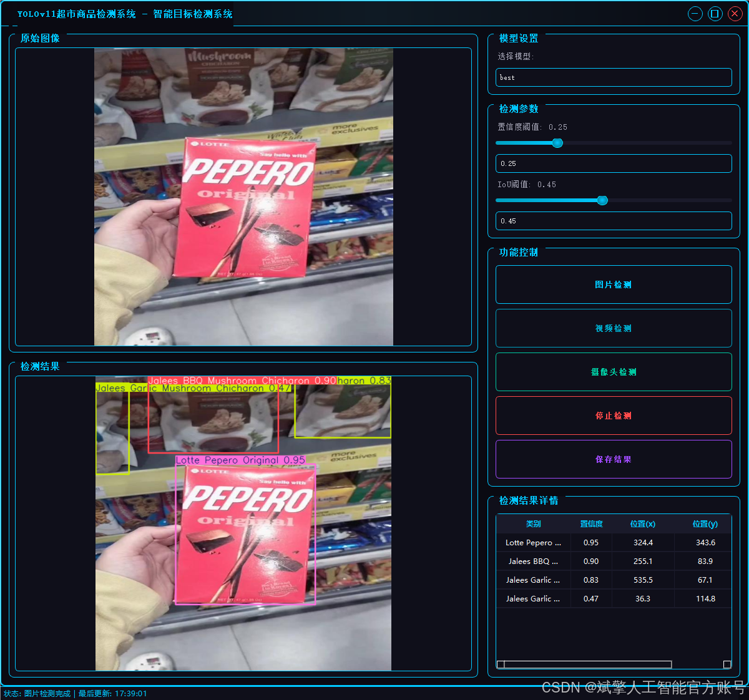Click the original image preview
749x700 pixels.
coord(243,197)
